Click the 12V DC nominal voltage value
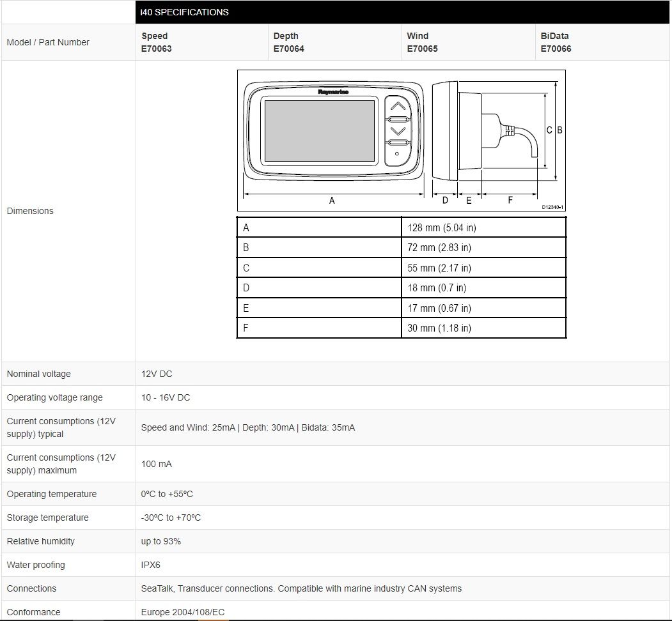 pos(157,374)
